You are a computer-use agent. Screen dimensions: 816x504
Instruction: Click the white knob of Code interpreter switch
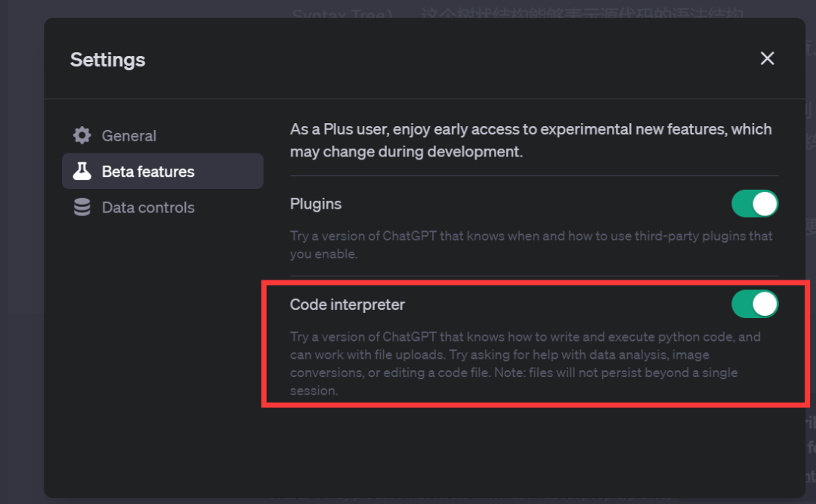click(765, 304)
